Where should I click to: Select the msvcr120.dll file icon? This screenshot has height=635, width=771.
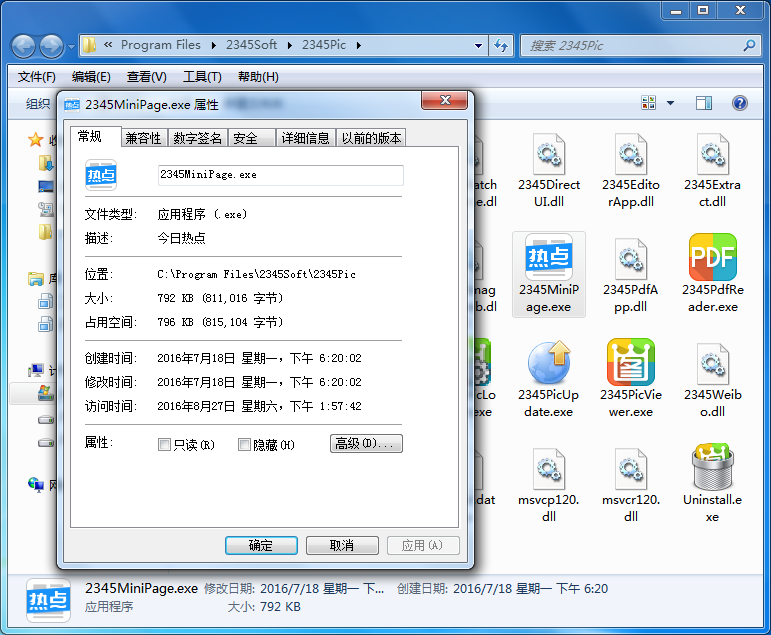coord(630,469)
